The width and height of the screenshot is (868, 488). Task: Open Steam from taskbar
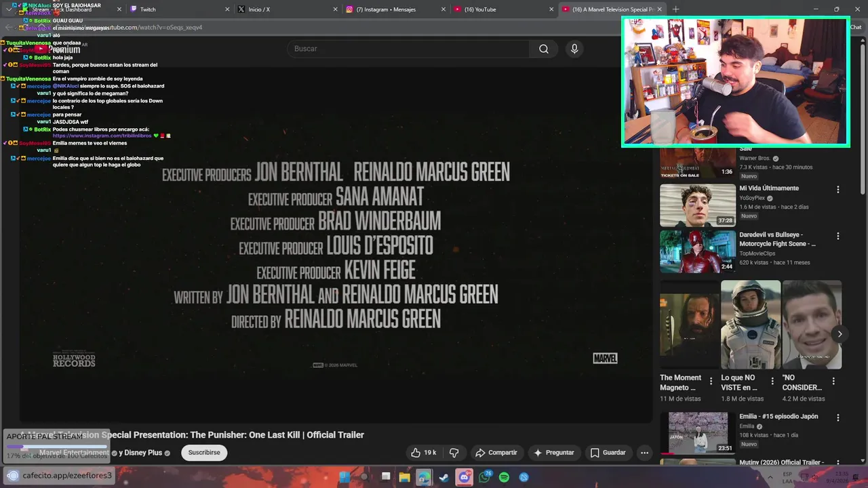pyautogui.click(x=443, y=477)
